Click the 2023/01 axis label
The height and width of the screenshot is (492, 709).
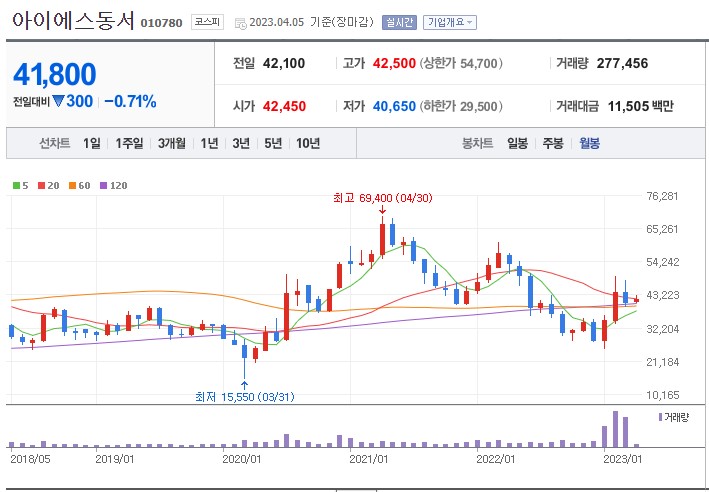click(623, 459)
